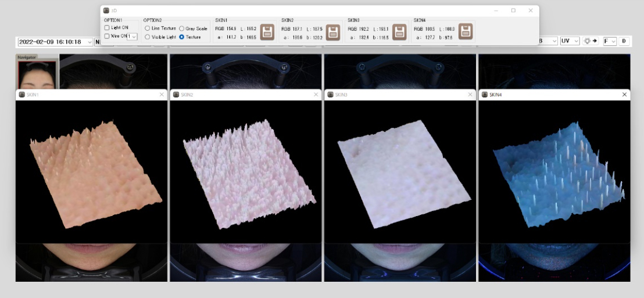
Task: Save SKIN1 color data with disk icon
Action: pos(267,32)
